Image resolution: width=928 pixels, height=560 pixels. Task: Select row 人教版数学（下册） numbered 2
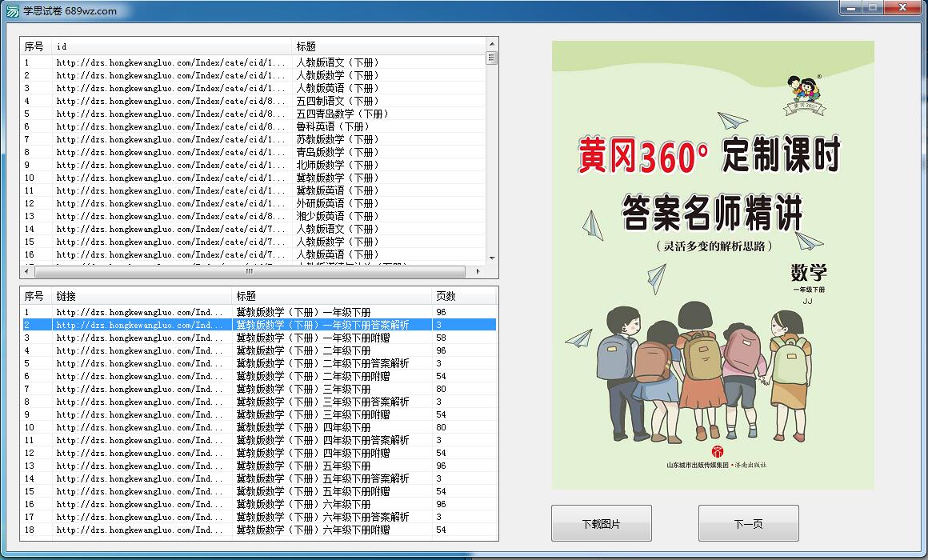[254, 75]
